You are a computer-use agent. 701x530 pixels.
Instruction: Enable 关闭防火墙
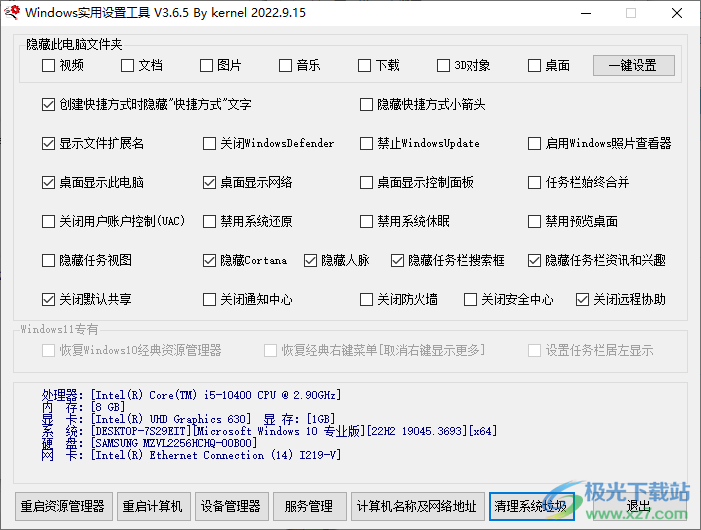tap(366, 299)
